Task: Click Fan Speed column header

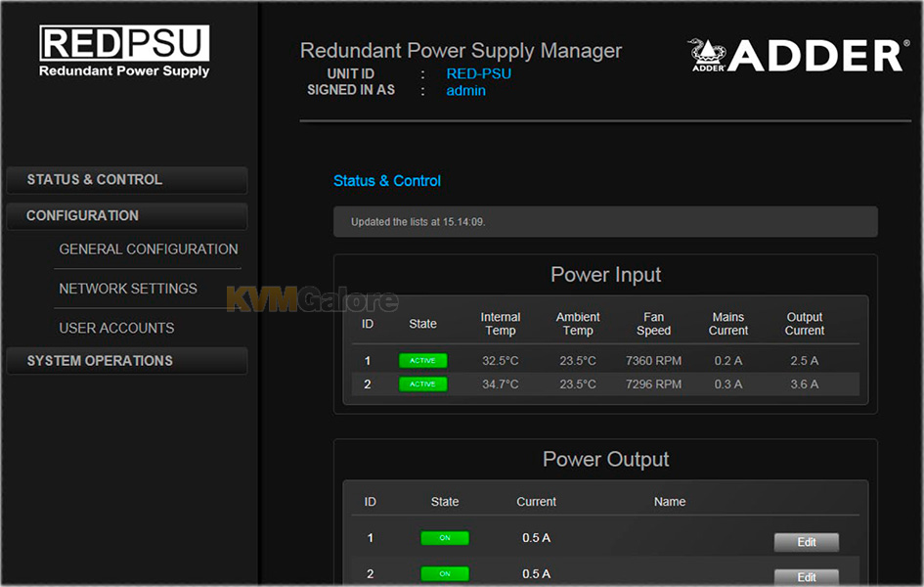Action: (x=653, y=324)
